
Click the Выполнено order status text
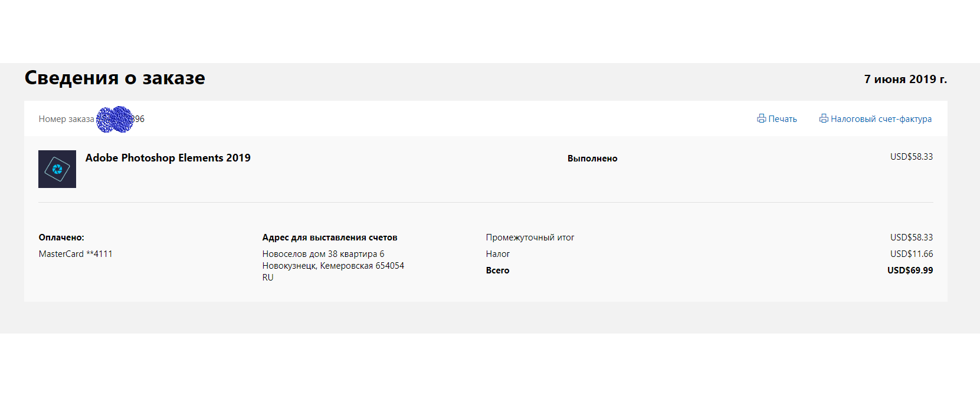592,159
